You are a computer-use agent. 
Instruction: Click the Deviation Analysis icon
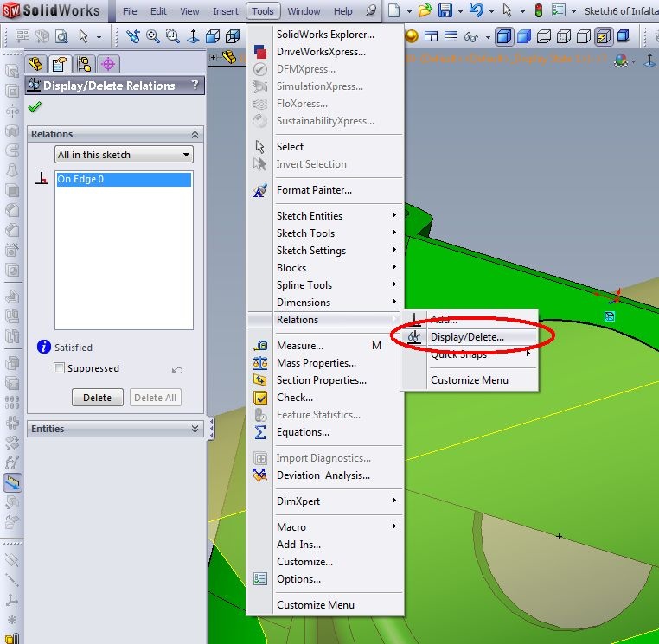260,475
